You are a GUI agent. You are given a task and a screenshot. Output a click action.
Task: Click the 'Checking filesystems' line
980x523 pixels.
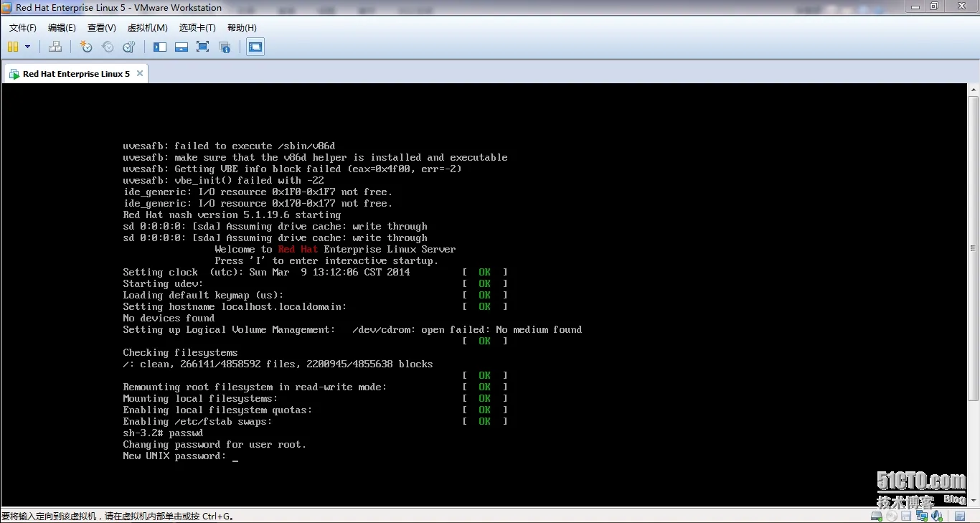pyautogui.click(x=180, y=353)
